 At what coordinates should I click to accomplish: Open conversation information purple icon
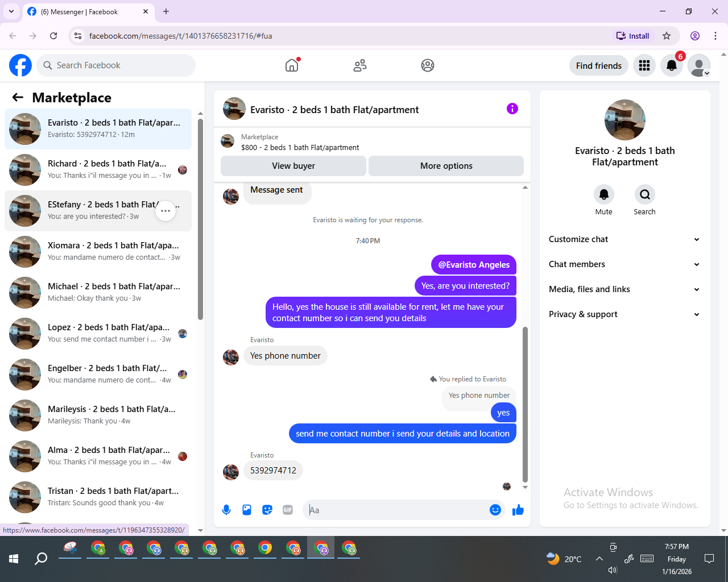coord(512,109)
